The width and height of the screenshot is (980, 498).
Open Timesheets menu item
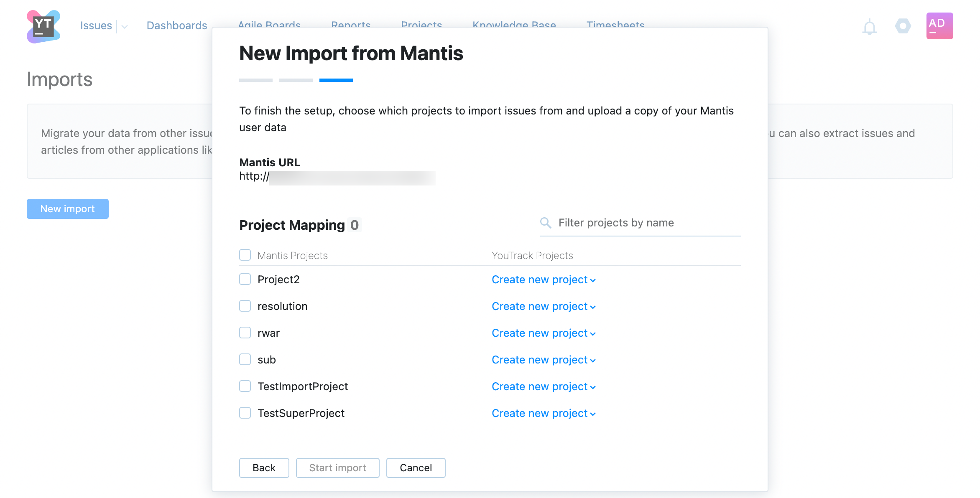click(615, 24)
